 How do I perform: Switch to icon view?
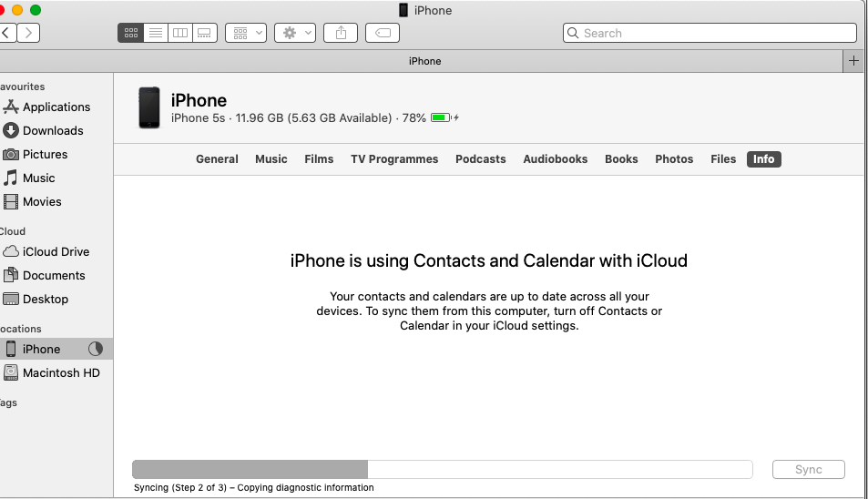(130, 33)
